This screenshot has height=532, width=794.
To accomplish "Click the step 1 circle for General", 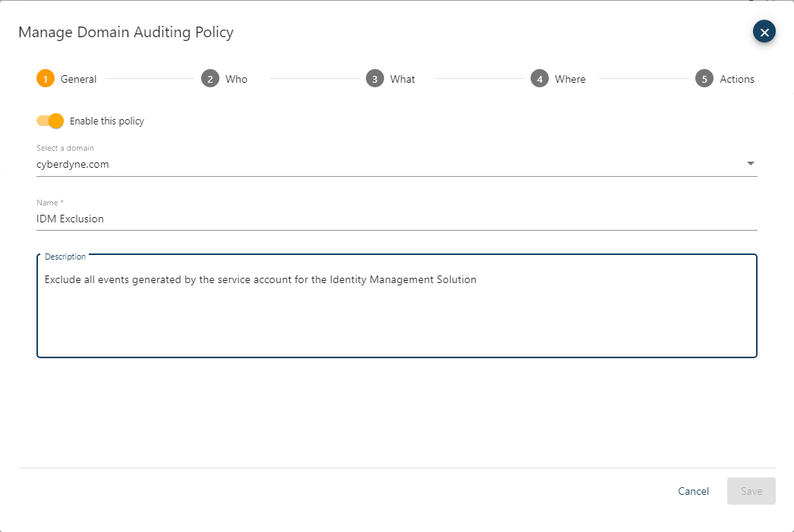I will pyautogui.click(x=46, y=79).
